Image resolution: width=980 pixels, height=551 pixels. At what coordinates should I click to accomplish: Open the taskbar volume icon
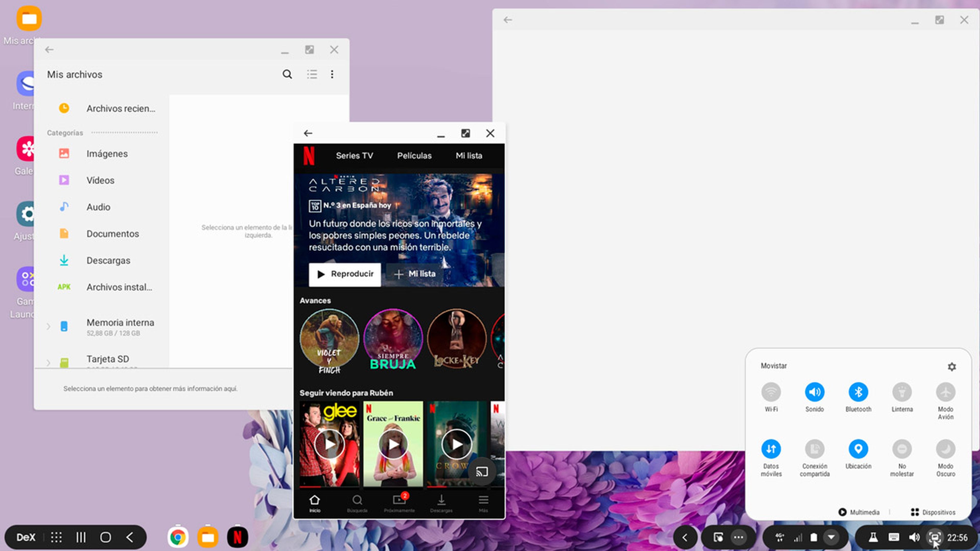[914, 537]
